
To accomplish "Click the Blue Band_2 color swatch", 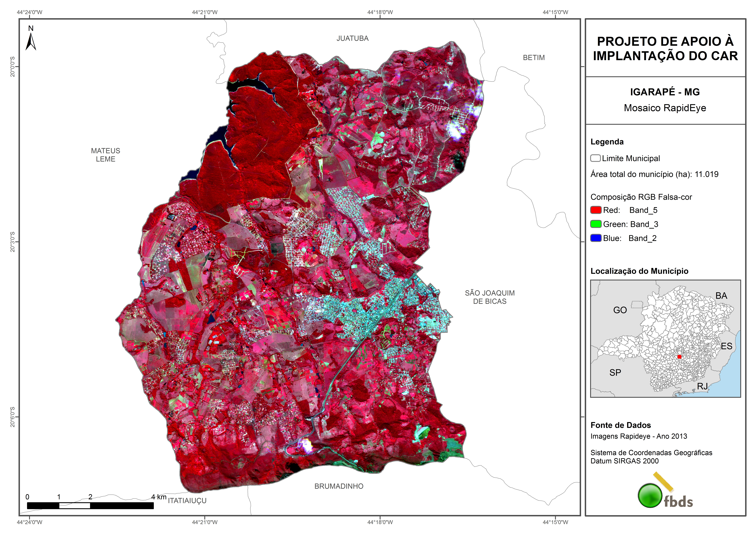I will point(596,238).
